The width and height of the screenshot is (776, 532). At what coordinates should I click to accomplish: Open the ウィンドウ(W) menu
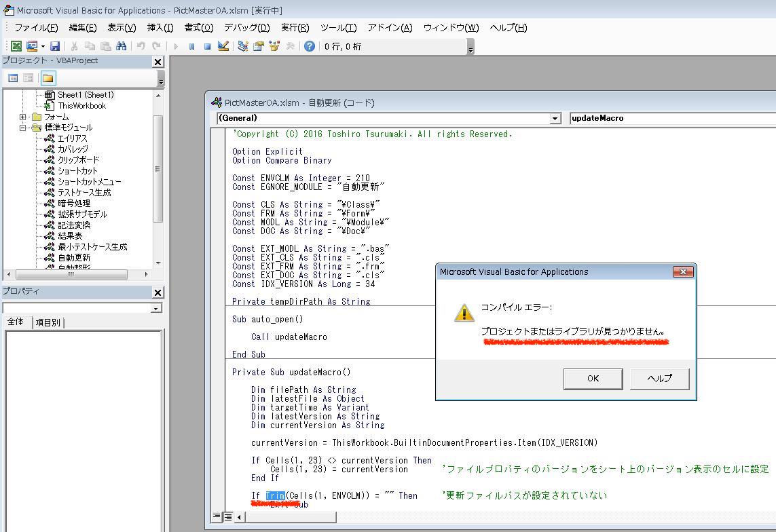451,28
